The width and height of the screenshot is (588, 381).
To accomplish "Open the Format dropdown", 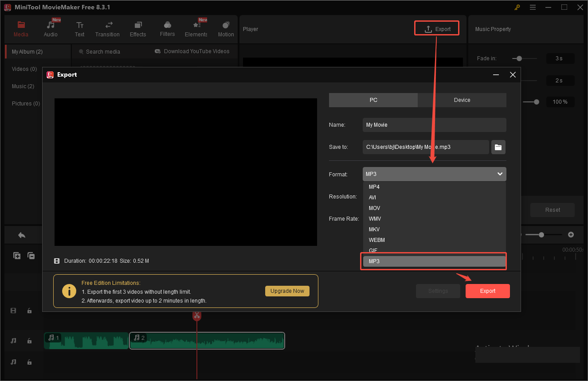I will 434,174.
